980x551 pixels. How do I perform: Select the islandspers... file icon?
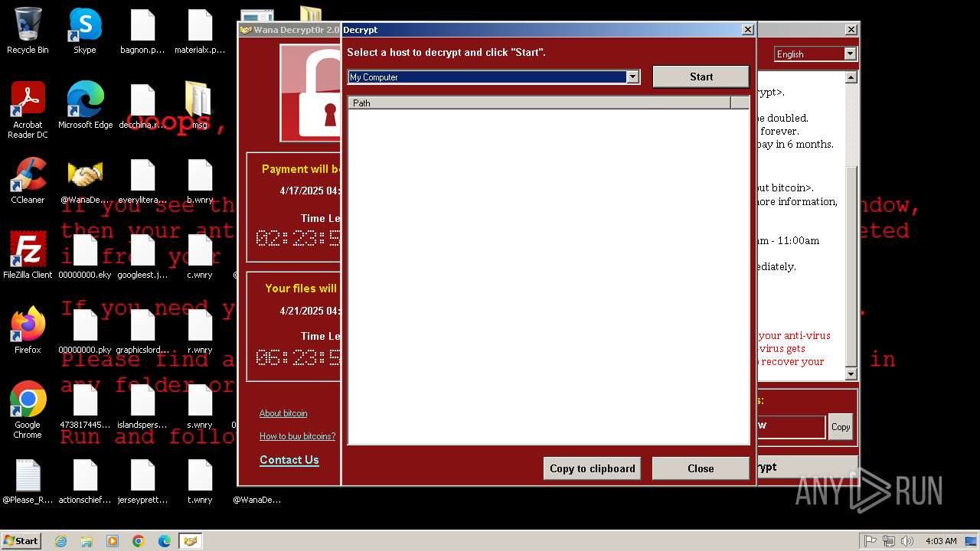[x=142, y=406]
